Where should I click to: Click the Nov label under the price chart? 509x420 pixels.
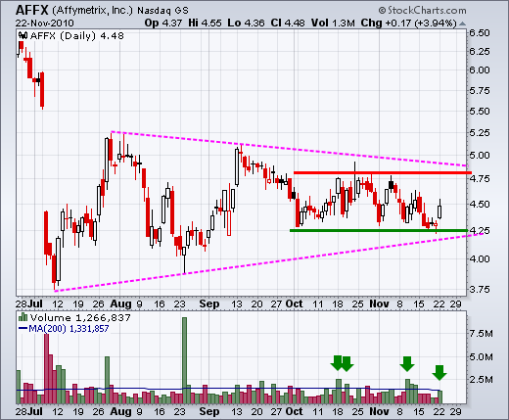click(x=379, y=303)
